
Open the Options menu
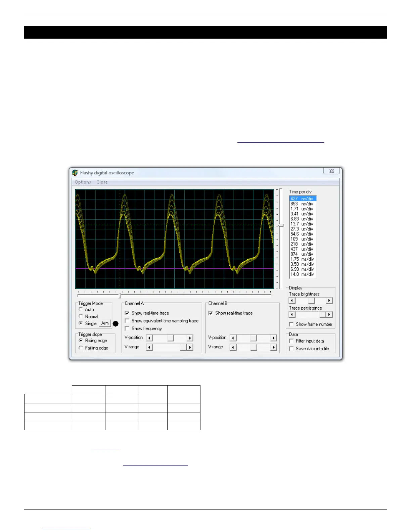pos(83,182)
